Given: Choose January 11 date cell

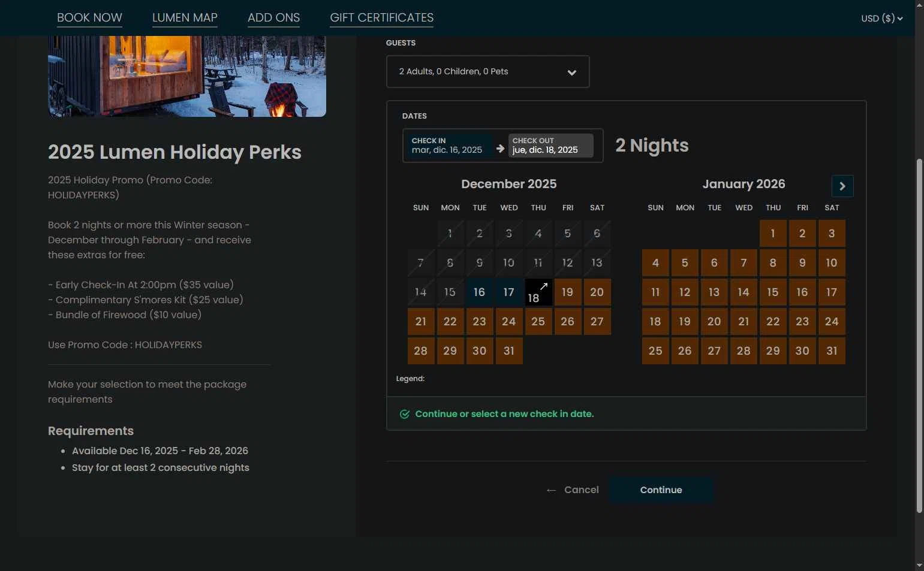Looking at the screenshot, I should 655,292.
